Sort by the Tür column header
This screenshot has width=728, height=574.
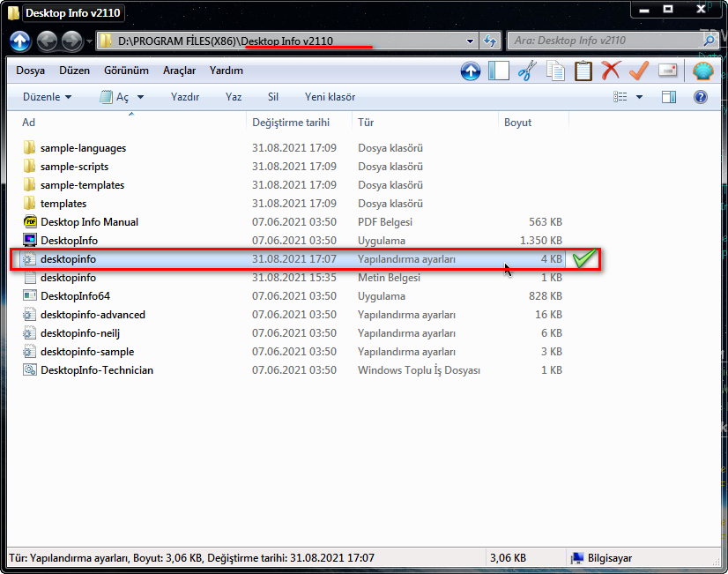[x=425, y=123]
